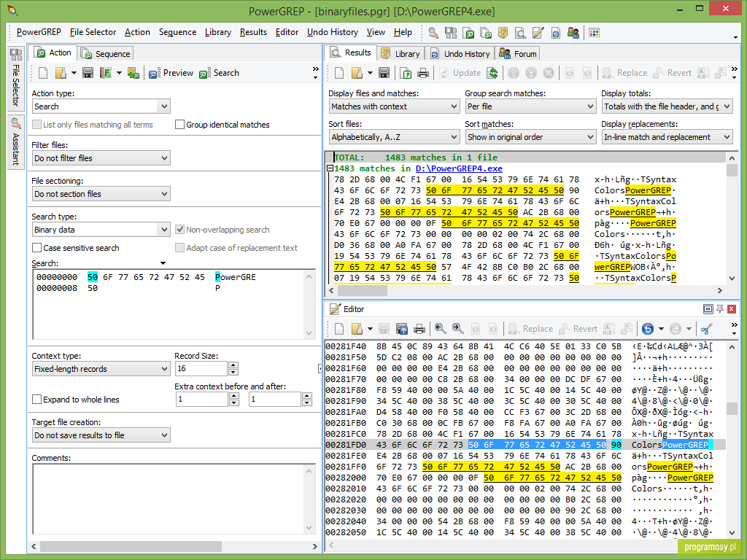Click the Editor save-all disk icon
Image resolution: width=747 pixels, height=560 pixels.
(x=402, y=329)
